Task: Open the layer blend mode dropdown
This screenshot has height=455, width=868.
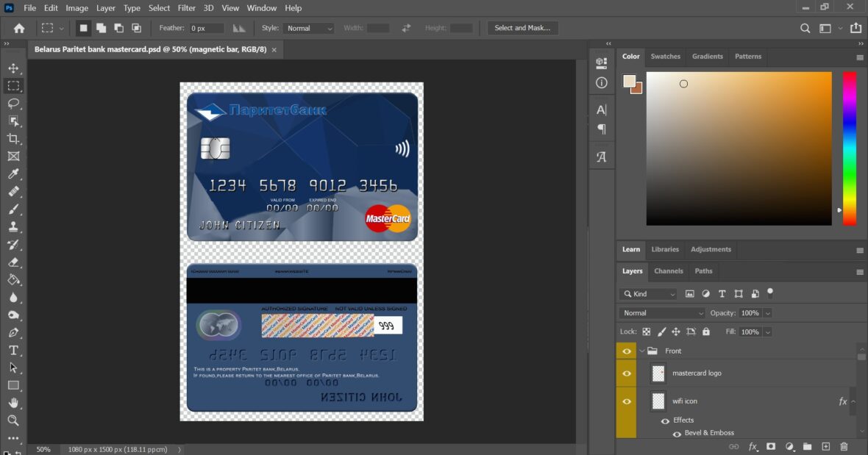Action: pyautogui.click(x=661, y=312)
